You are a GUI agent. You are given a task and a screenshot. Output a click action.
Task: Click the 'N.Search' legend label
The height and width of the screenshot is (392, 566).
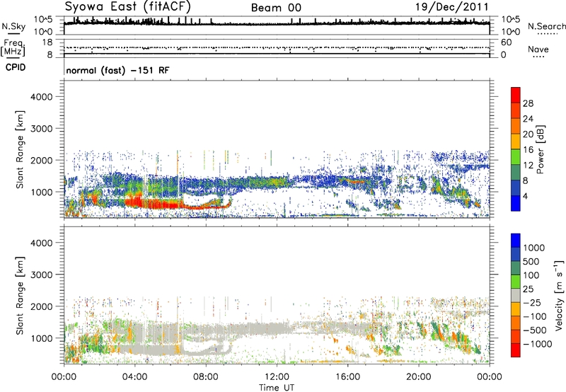[x=546, y=26]
